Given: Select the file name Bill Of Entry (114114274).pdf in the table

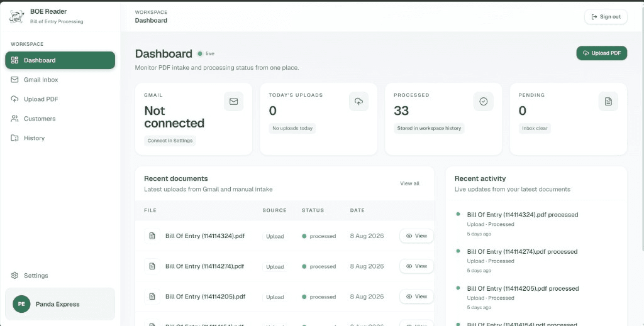Looking at the screenshot, I should point(204,266).
